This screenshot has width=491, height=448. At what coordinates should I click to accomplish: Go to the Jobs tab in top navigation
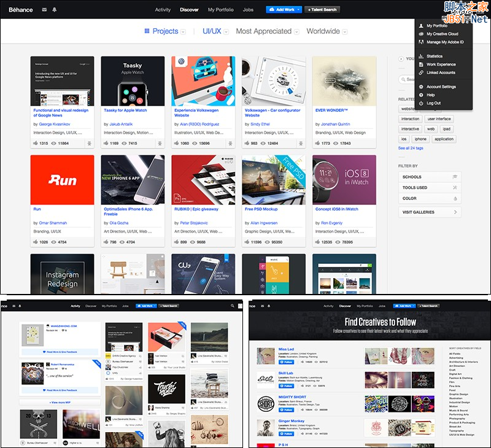click(x=248, y=10)
